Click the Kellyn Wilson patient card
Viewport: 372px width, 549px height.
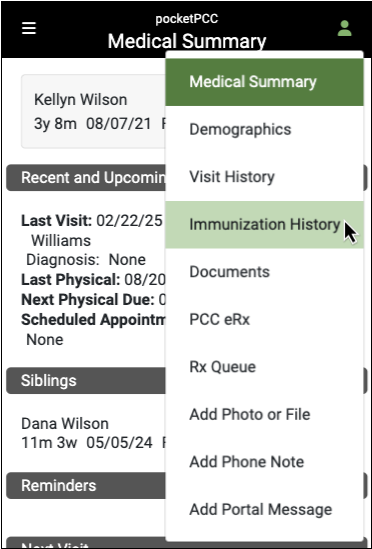coord(94,111)
